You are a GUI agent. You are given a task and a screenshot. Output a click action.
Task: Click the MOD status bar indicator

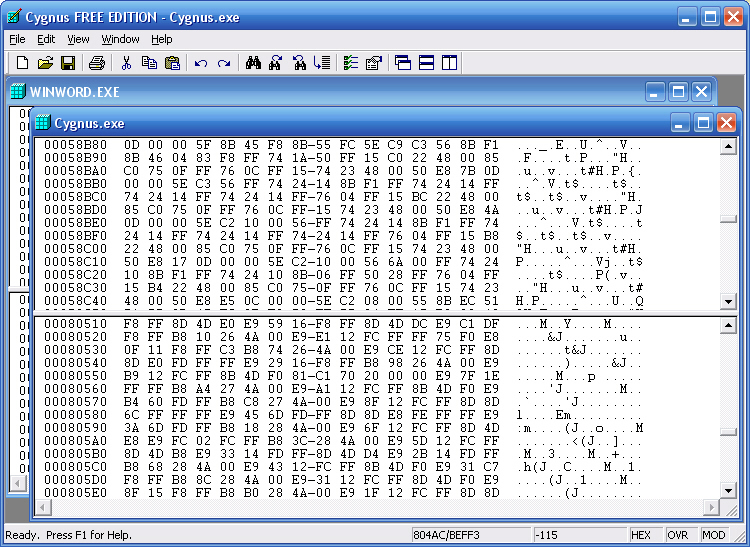coord(713,535)
